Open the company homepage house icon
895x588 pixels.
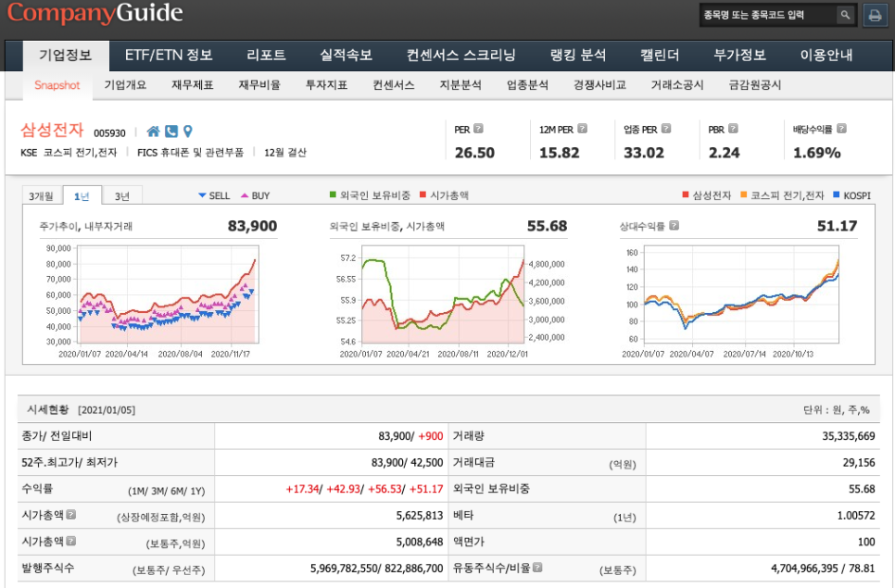pos(153,131)
